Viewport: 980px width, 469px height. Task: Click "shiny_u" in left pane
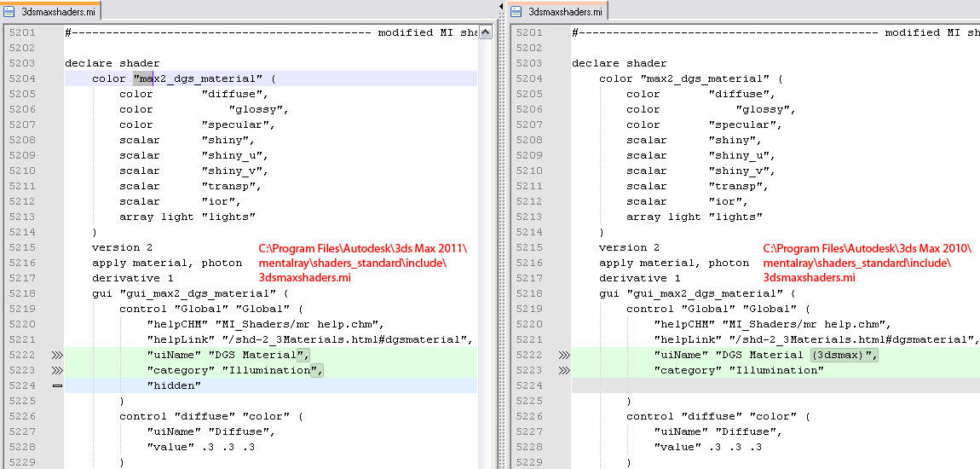[232, 155]
